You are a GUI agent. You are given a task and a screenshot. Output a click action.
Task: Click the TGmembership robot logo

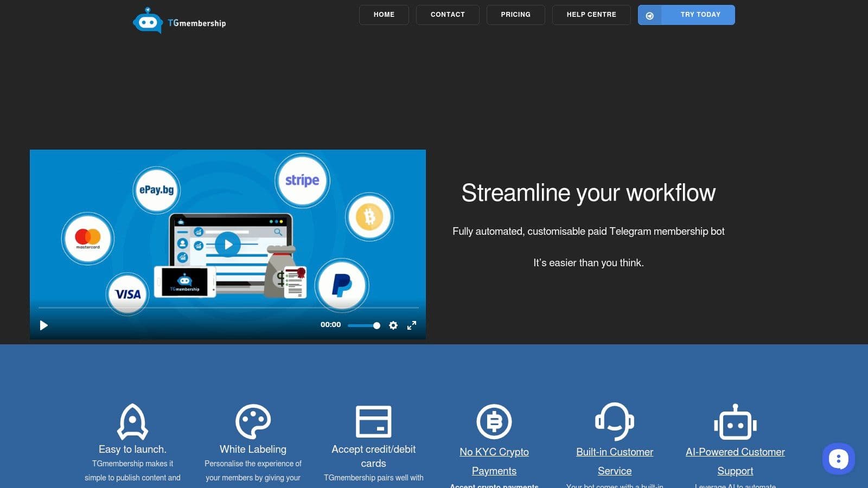click(x=148, y=22)
